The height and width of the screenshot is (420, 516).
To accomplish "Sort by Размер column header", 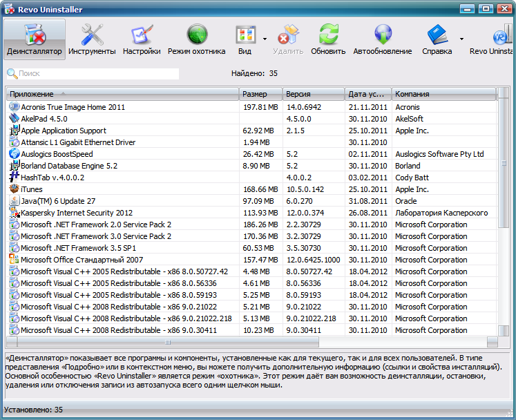I will (x=260, y=94).
